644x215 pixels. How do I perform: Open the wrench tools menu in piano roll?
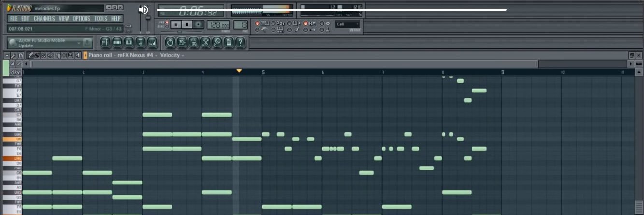click(13, 55)
